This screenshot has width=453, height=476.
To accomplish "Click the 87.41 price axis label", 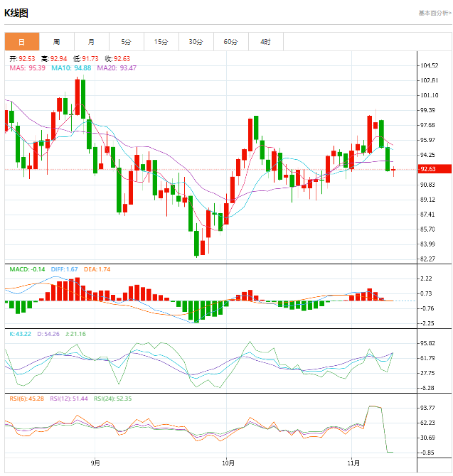I will click(427, 215).
